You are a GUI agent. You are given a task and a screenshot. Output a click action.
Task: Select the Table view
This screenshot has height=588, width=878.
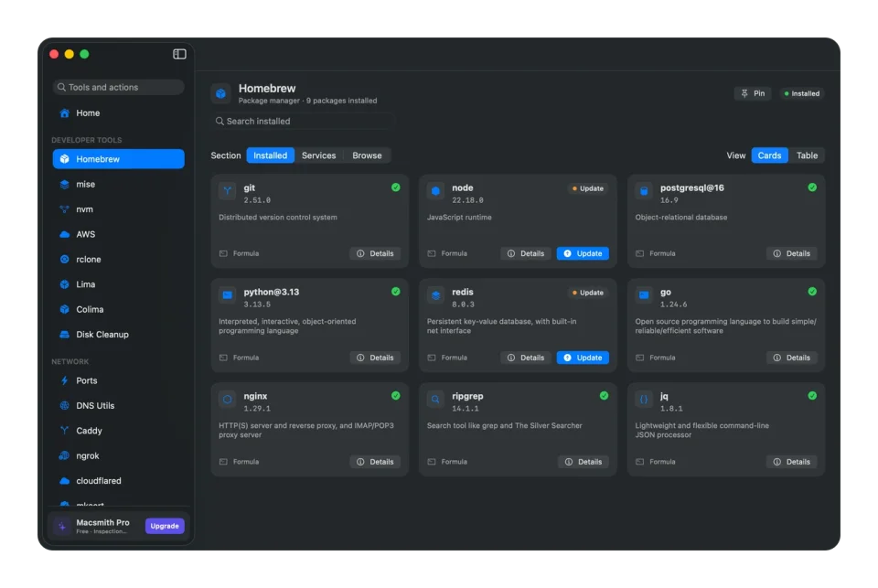pos(807,155)
